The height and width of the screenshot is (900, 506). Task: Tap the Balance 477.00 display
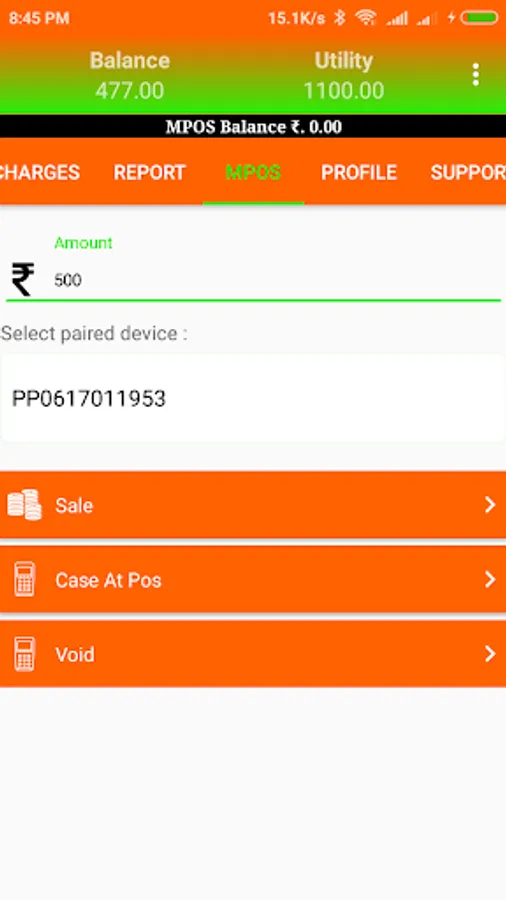point(130,76)
